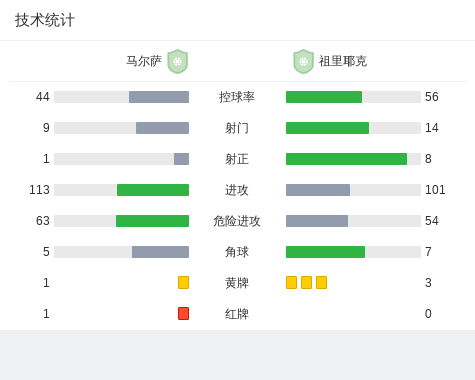Open the 祖里耶克 team name link
This screenshot has width=475, height=380.
click(x=343, y=61)
